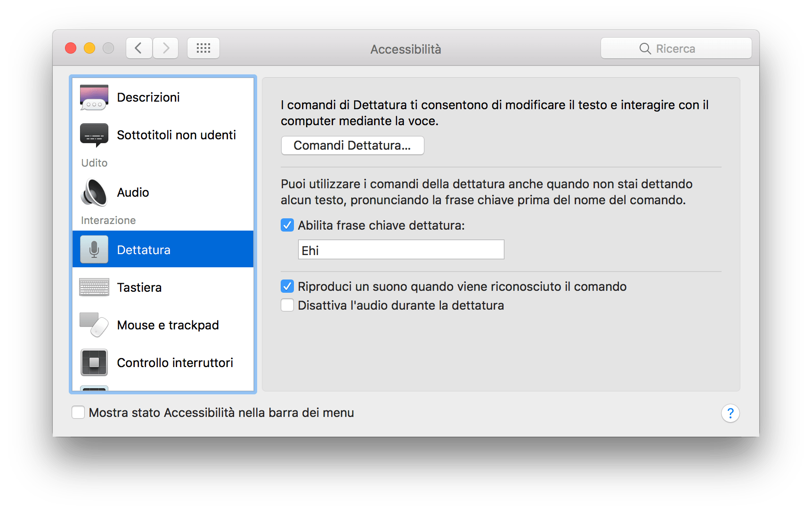Click the Sottotitoli non udenti icon
Screen dimensions: 812x512
coord(94,135)
